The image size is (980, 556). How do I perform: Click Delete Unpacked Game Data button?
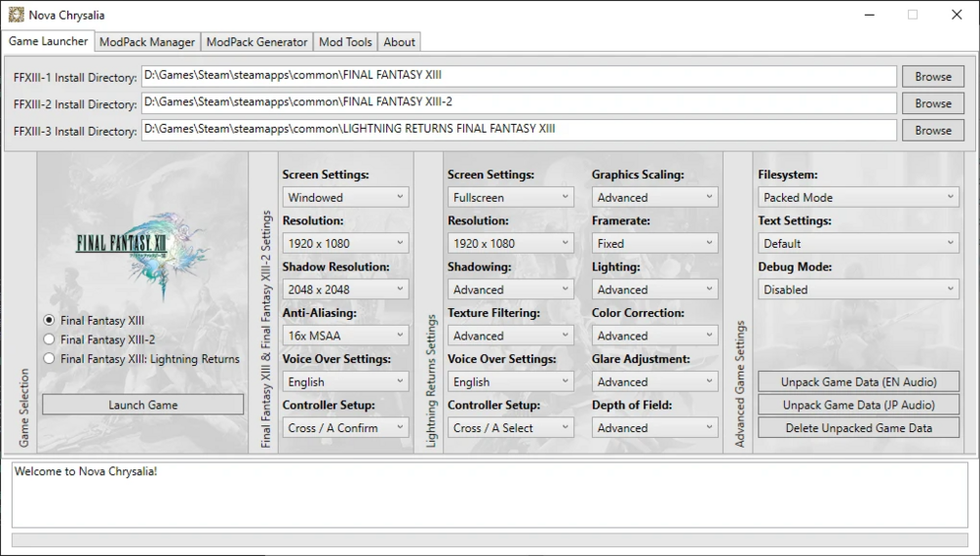tap(859, 428)
